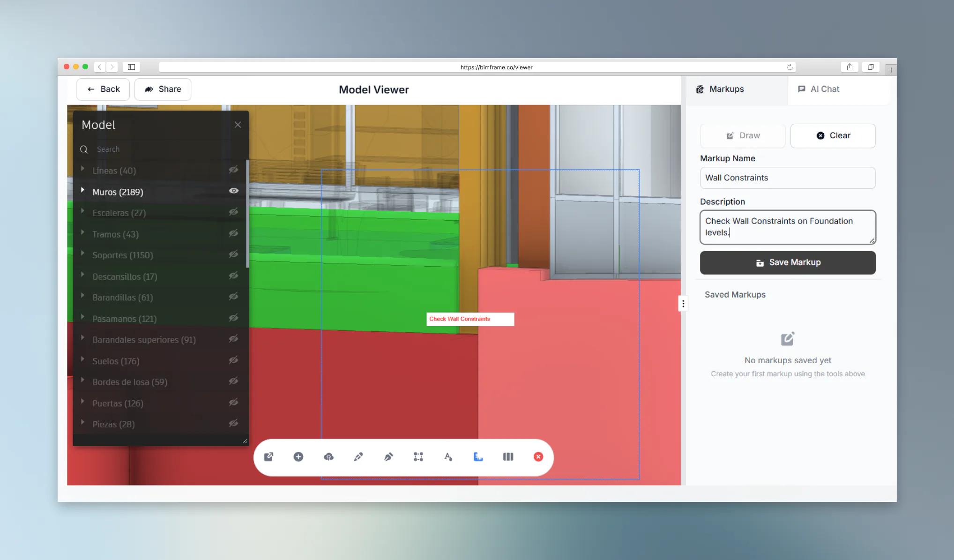Choose the bounding box selection tool
The height and width of the screenshot is (560, 954).
[418, 457]
